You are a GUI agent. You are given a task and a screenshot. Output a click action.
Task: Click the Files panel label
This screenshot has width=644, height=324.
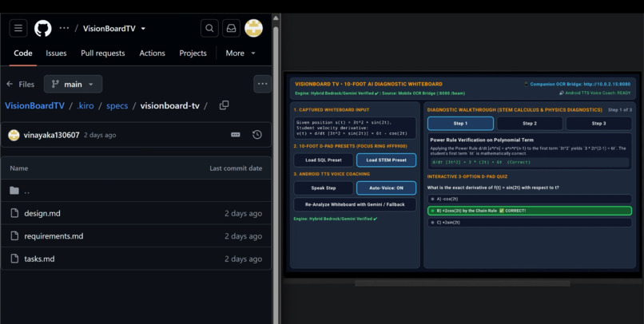pos(26,85)
